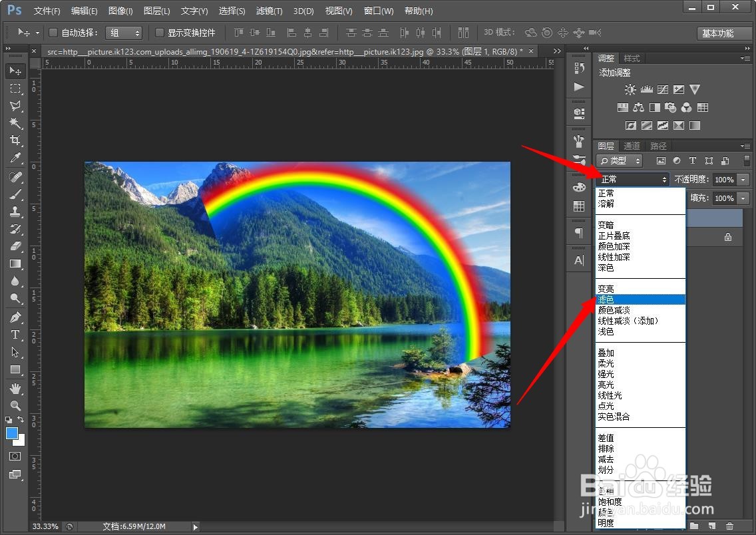Viewport: 756px width, 535px height.
Task: Open the 图像(I) menu
Action: coord(120,11)
